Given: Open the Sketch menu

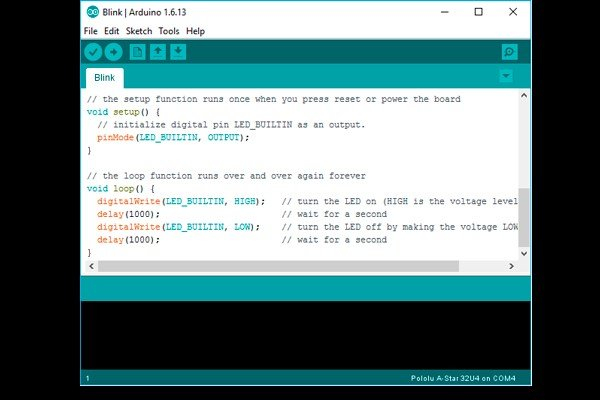Looking at the screenshot, I should pyautogui.click(x=139, y=31).
